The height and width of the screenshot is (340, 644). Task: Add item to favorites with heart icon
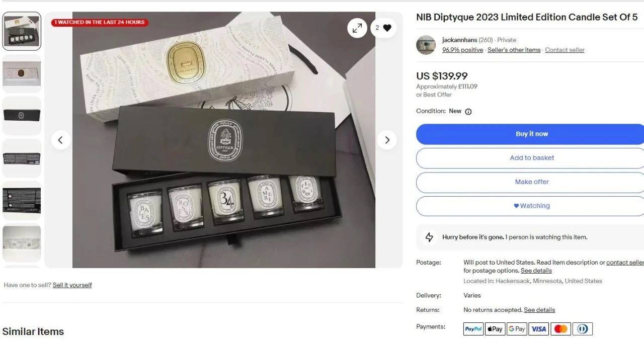click(x=383, y=28)
